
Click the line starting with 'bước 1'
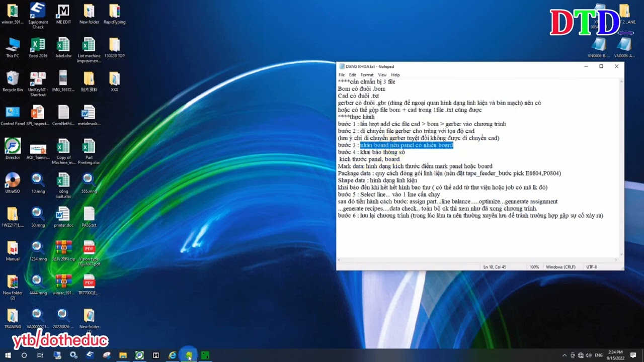[x=422, y=124]
